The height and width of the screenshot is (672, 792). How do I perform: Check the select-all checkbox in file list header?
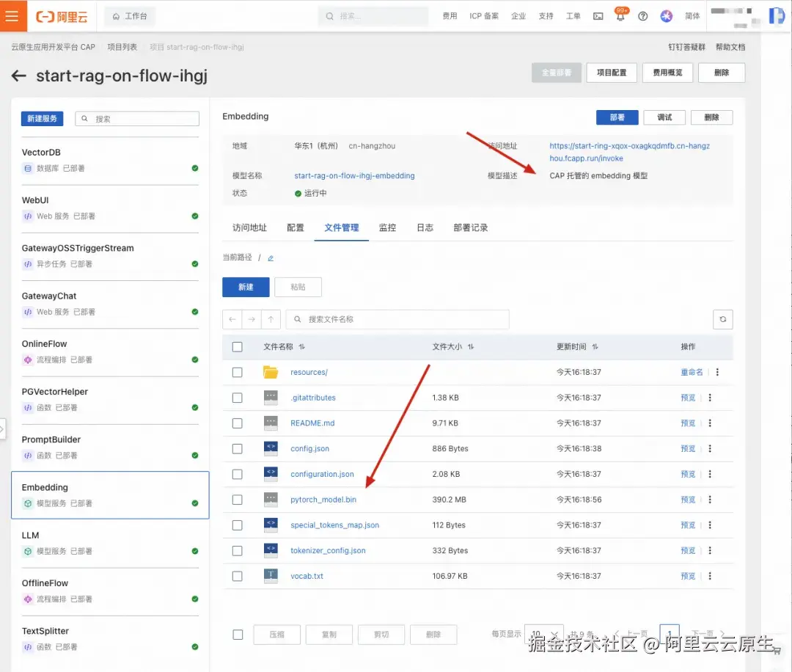[x=238, y=346]
